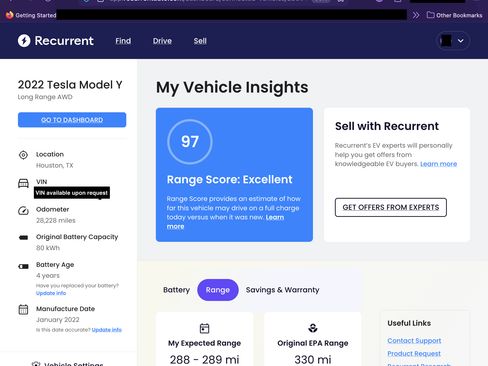
Task: Open the Product Request link
Action: coord(414,353)
